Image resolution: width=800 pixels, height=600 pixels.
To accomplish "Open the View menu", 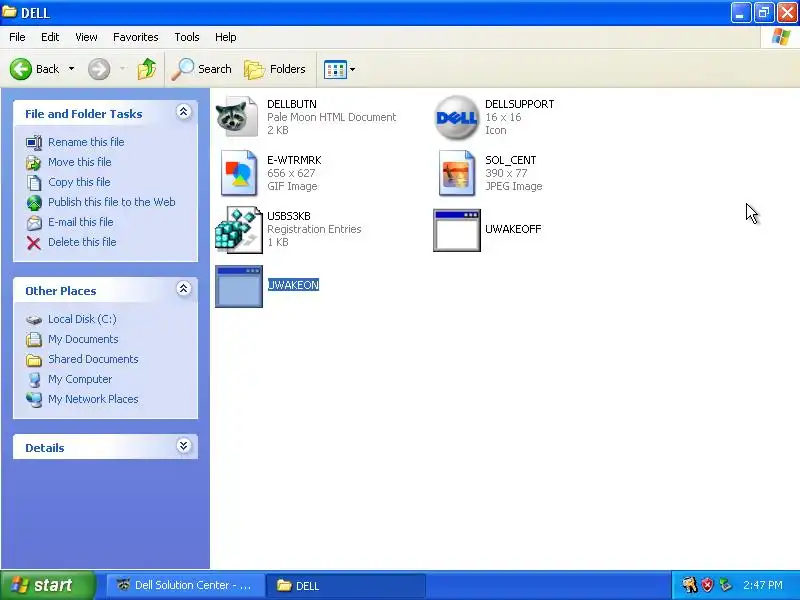I will point(86,37).
